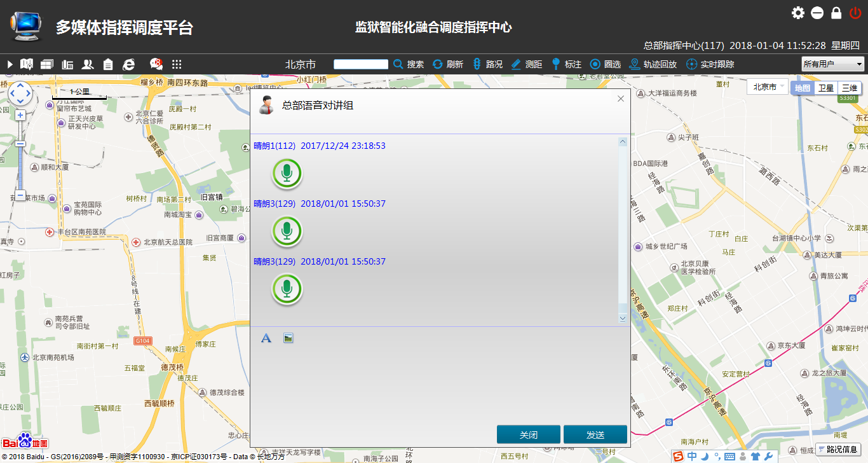Toggle the 路况信息 traffic info panel
The width and height of the screenshot is (868, 463).
[838, 449]
